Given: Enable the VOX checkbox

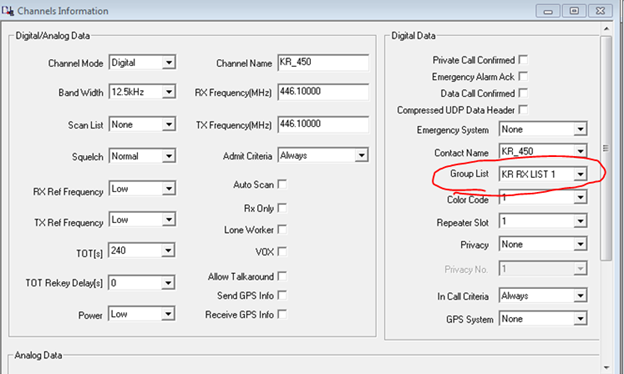Looking at the screenshot, I should [282, 251].
